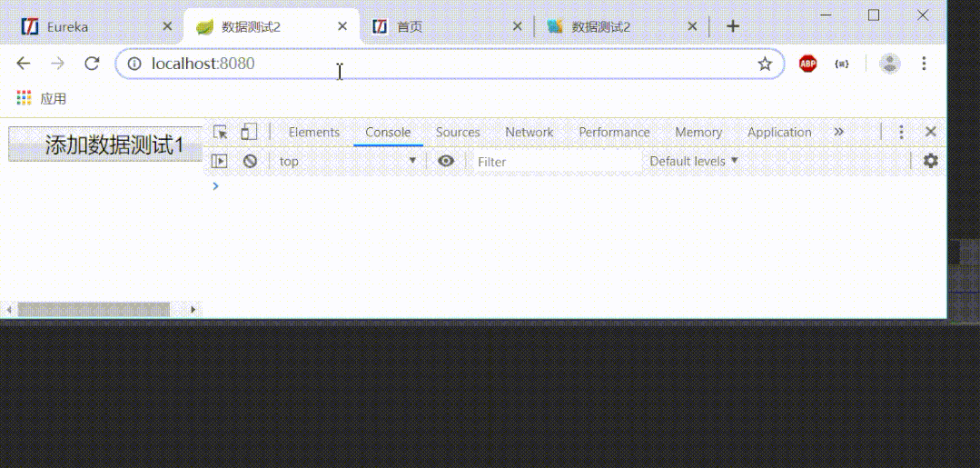Close the last 数据测试2 tab
980x468 pixels.
(x=692, y=26)
